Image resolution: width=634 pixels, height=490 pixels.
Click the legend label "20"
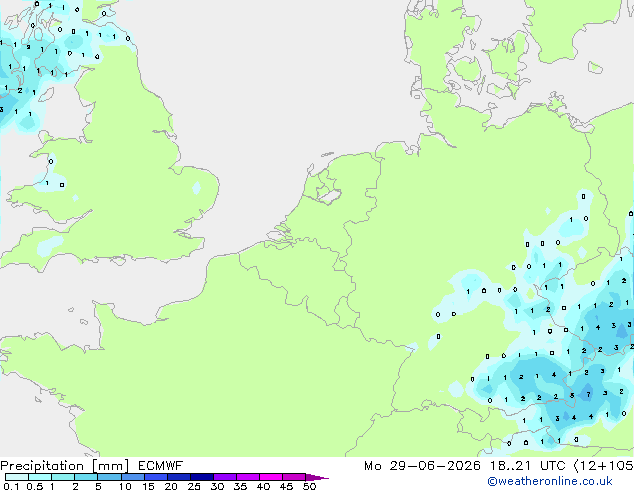171,486
